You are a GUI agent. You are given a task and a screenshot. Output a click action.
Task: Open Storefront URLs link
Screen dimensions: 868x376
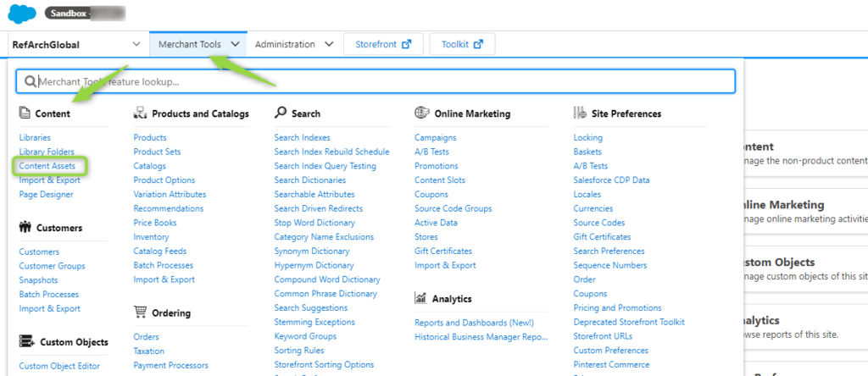coord(603,336)
